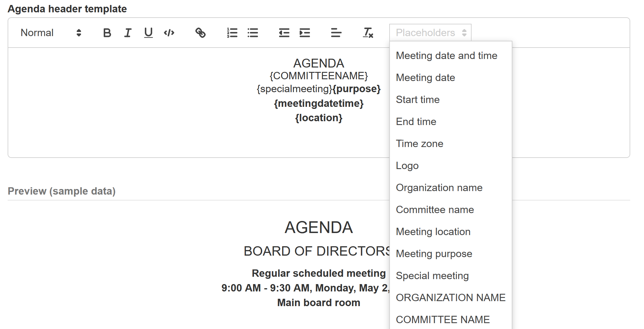This screenshot has height=329, width=644.
Task: Insert the Time zone placeholder
Action: point(420,144)
